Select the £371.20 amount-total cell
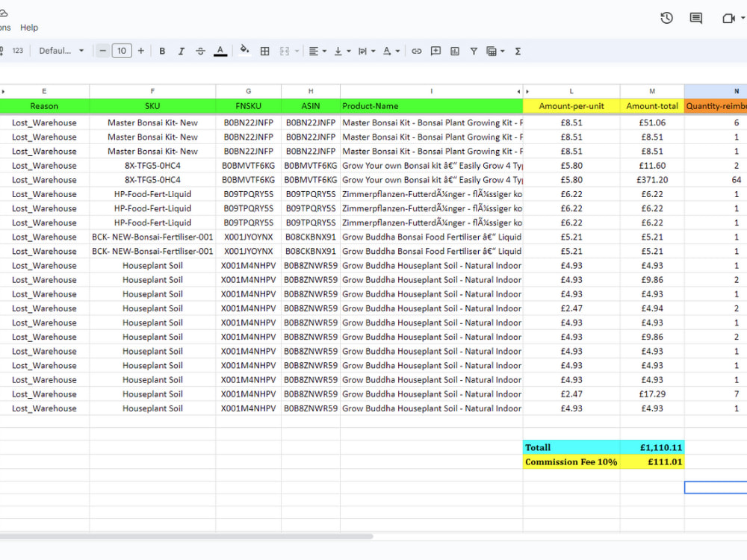Image resolution: width=747 pixels, height=560 pixels. click(x=652, y=180)
